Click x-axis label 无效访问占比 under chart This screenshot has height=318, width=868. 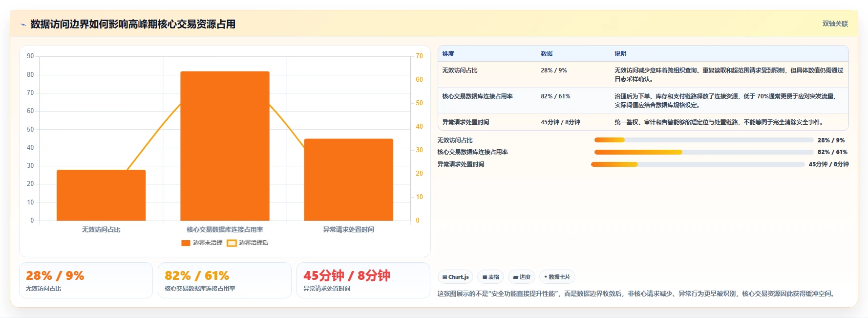101,229
